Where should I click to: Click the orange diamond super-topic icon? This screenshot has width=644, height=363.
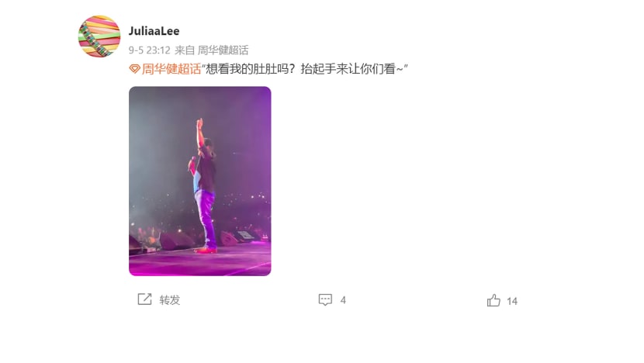click(134, 68)
